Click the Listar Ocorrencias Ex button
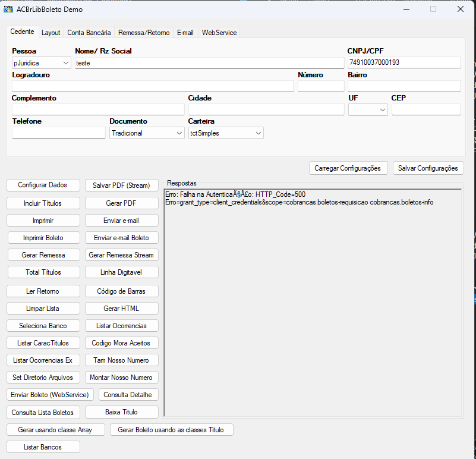The width and height of the screenshot is (476, 459). coord(43,360)
